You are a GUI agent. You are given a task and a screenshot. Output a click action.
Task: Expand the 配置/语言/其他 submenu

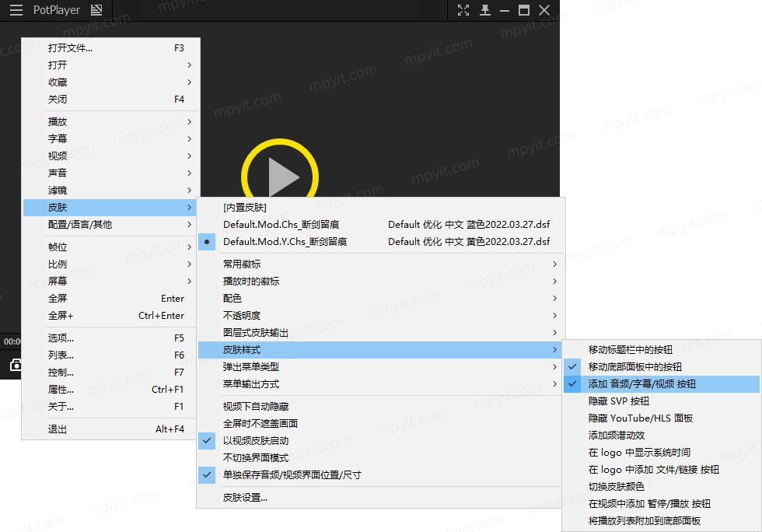pyautogui.click(x=110, y=225)
